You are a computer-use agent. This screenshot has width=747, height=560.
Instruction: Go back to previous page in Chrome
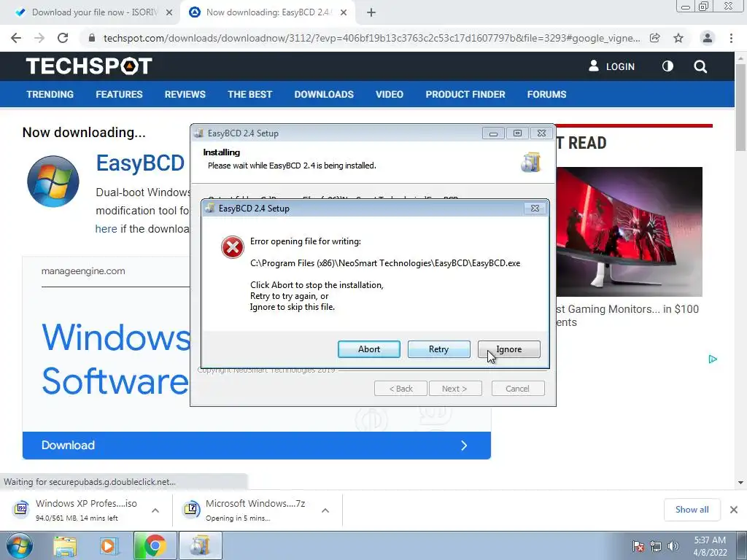[16, 38]
